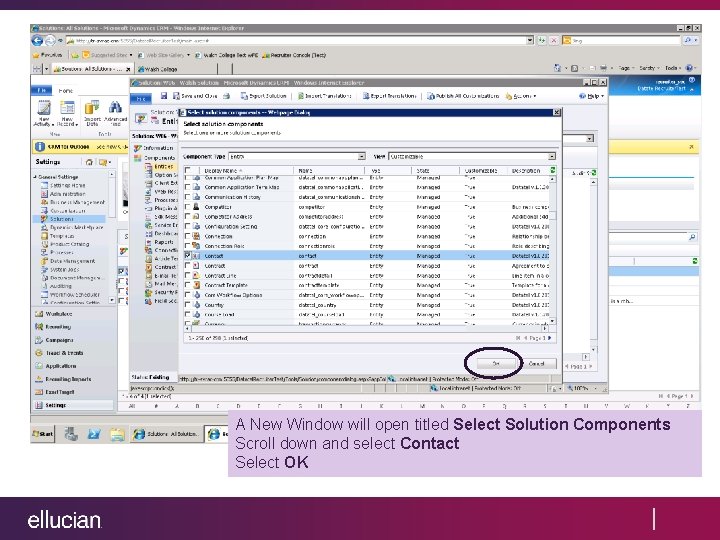Click the print icon in solution toolbar
This screenshot has height=540, width=720.
coord(226,96)
